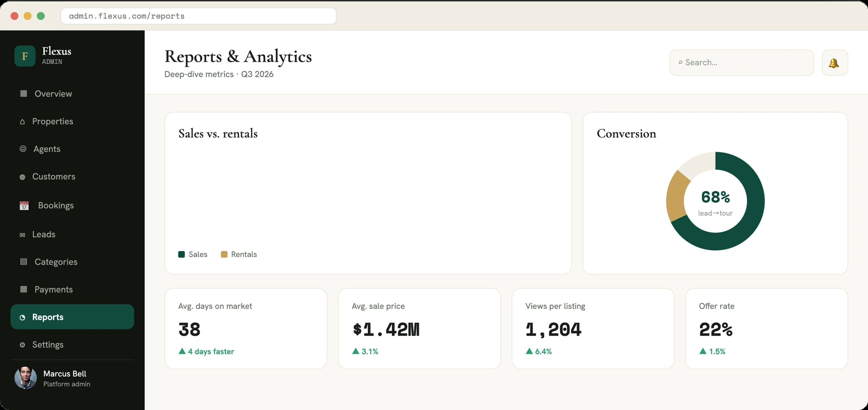Click the yellow minimize window button

(x=27, y=16)
